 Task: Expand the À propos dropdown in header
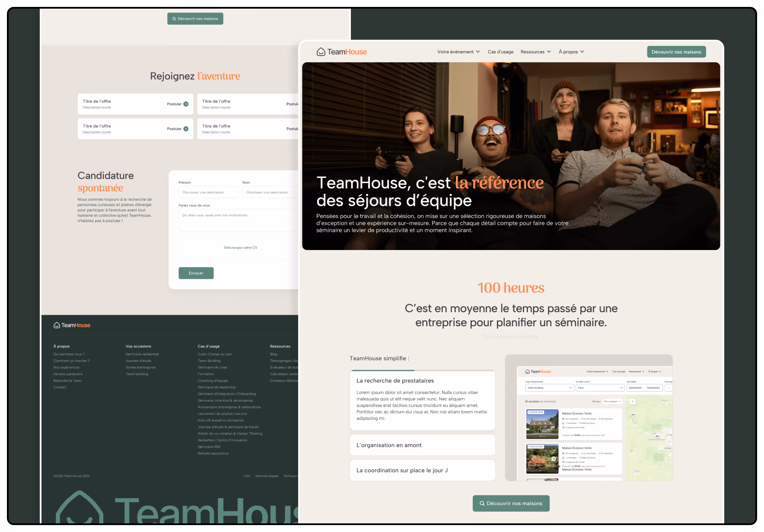click(571, 52)
